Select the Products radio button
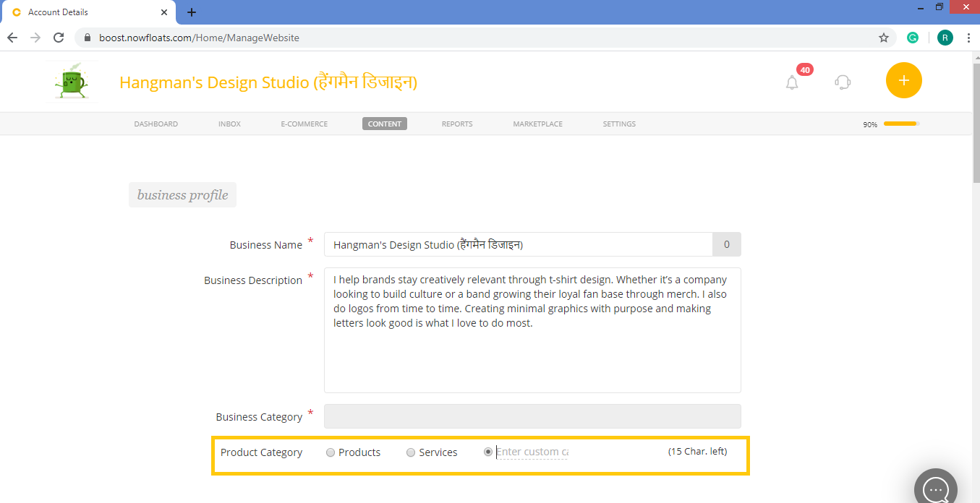Image resolution: width=980 pixels, height=503 pixels. [x=331, y=452]
